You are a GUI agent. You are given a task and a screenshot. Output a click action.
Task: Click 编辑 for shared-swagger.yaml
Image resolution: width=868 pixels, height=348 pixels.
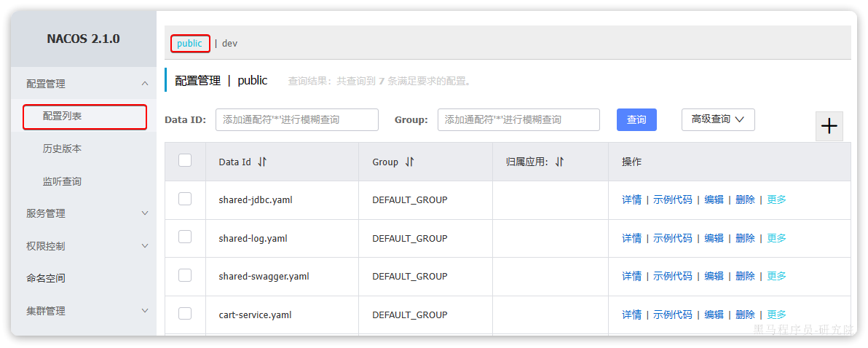point(714,276)
